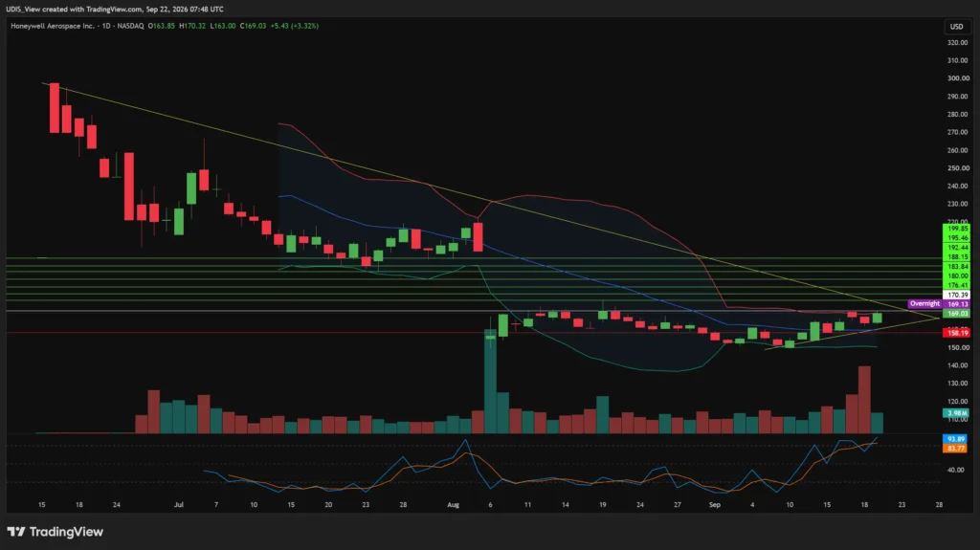Screen dimensions: 980x550
Task: Click the 300.00 price axis label
Action: click(x=957, y=78)
